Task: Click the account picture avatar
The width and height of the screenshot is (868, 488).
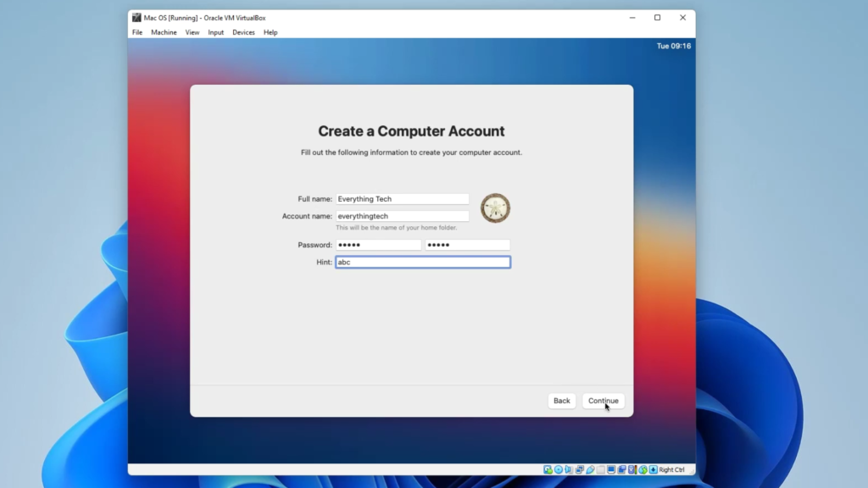Action: (495, 208)
